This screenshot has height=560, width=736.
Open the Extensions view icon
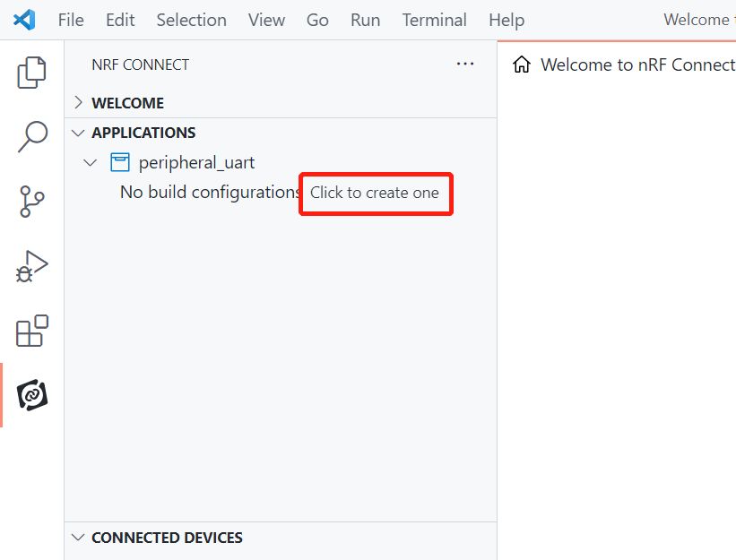pyautogui.click(x=32, y=331)
